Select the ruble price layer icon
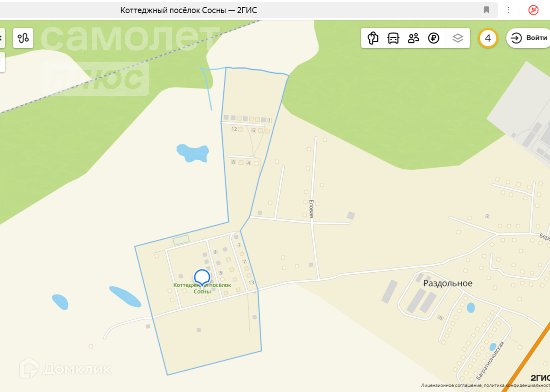The height and width of the screenshot is (392, 550). pos(433,38)
